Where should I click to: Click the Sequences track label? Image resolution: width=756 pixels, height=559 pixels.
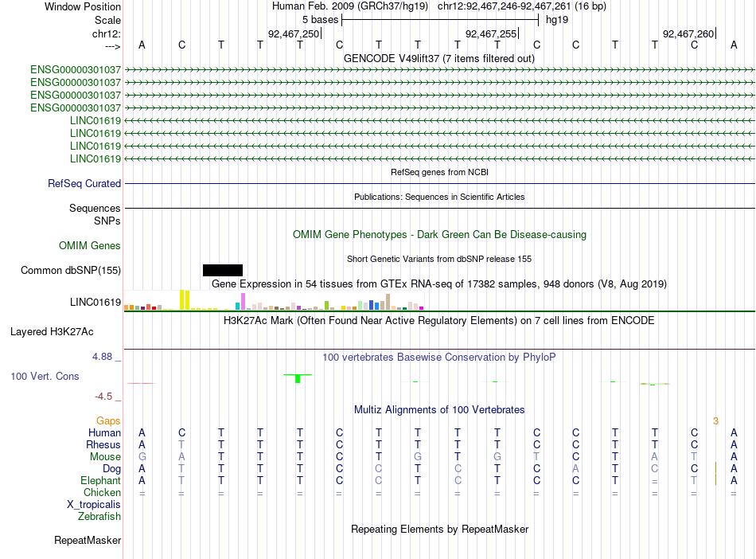[x=95, y=209]
